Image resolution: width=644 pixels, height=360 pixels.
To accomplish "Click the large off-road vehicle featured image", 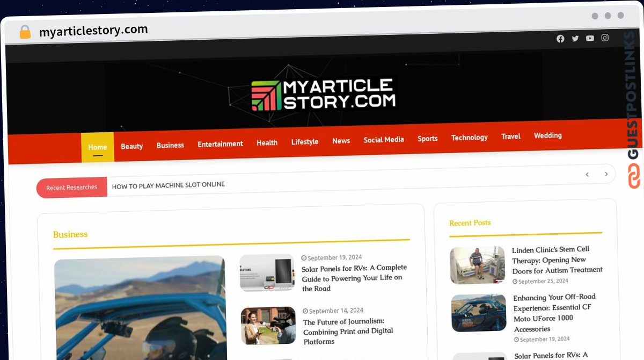I will click(141, 309).
